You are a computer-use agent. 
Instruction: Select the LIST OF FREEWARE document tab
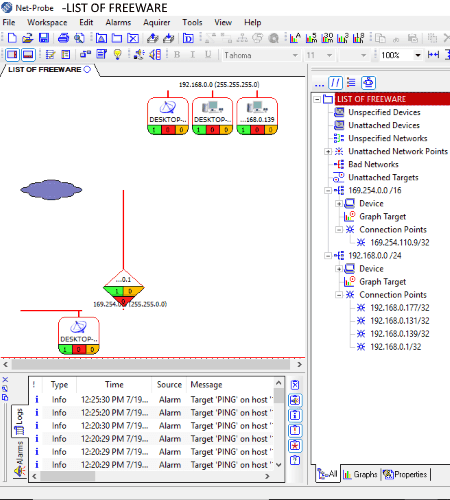pos(49,70)
